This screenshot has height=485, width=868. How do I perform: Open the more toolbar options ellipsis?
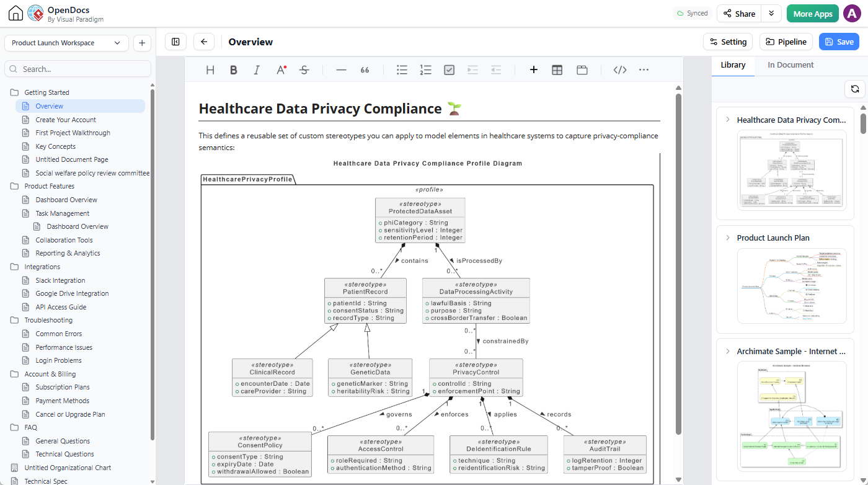[x=644, y=70]
